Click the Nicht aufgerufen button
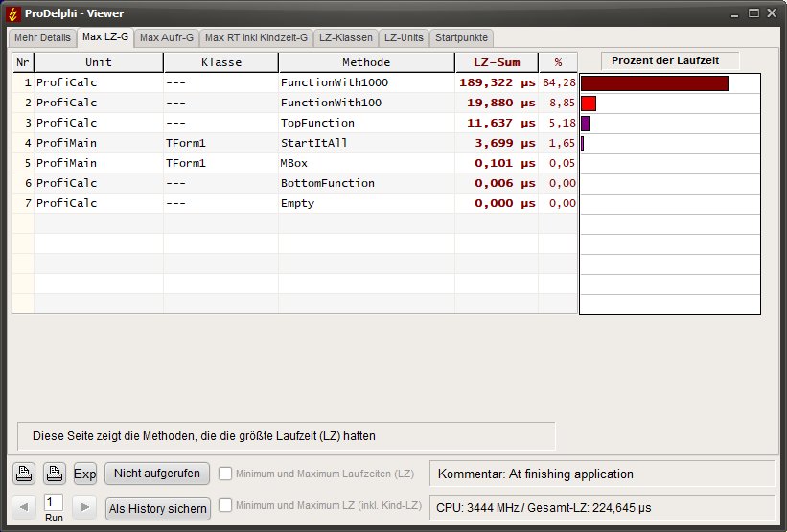This screenshot has height=532, width=787. tap(157, 474)
